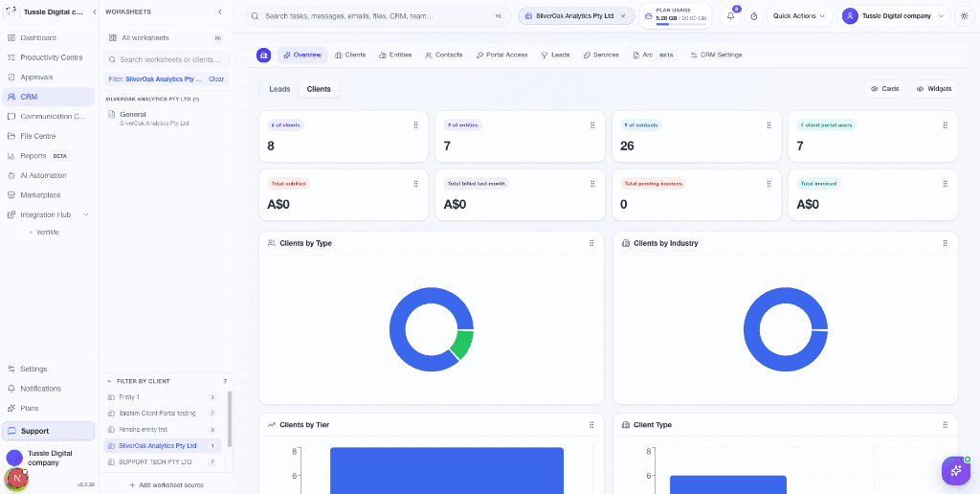This screenshot has width=980, height=494.
Task: Toggle Widgets visibility button
Action: (934, 89)
